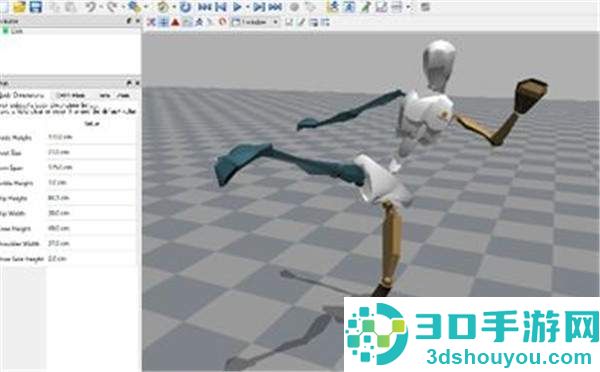Click the pencil icon right of the viewport dropdown
This screenshot has height=372, width=600.
[301, 22]
